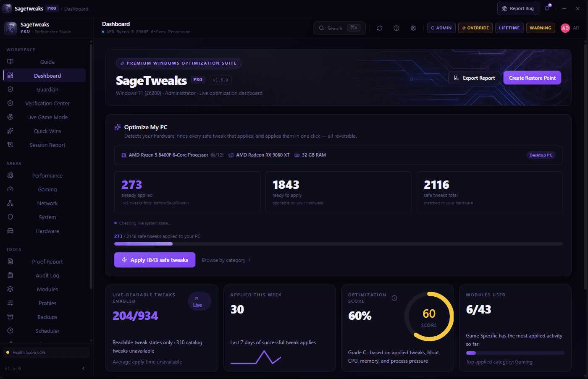The width and height of the screenshot is (588, 379).
Task: Click the main content vertical scrollbar
Action: click(585, 166)
